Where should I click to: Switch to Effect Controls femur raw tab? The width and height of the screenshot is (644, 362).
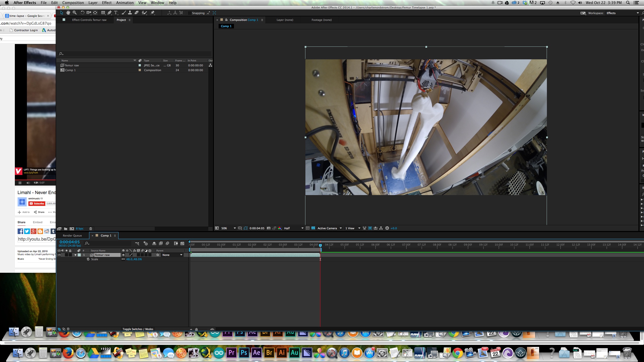click(x=89, y=20)
